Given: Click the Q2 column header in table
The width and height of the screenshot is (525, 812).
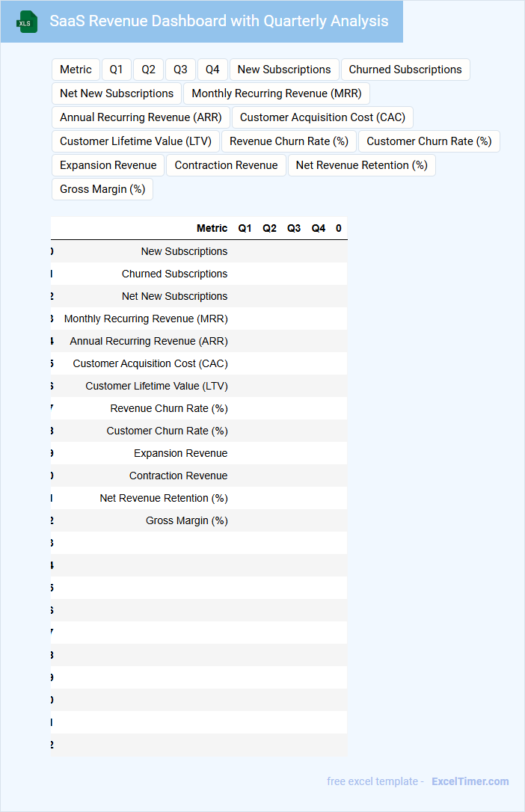Looking at the screenshot, I should point(269,228).
